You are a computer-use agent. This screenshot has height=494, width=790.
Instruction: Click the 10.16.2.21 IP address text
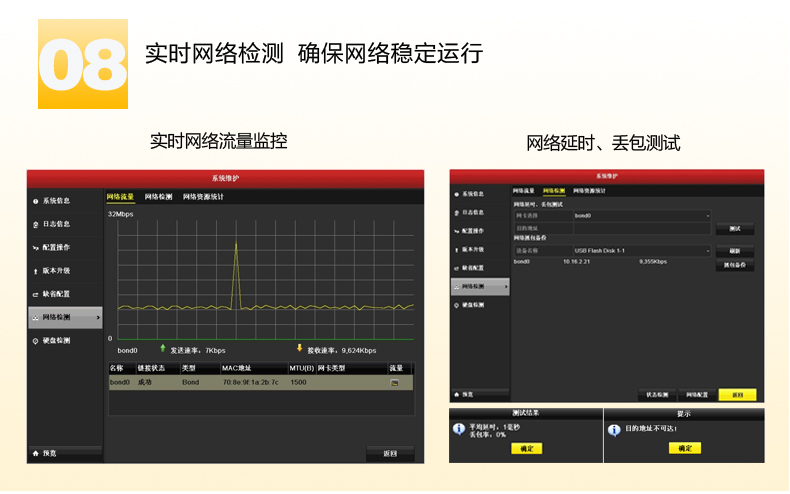pyautogui.click(x=576, y=262)
